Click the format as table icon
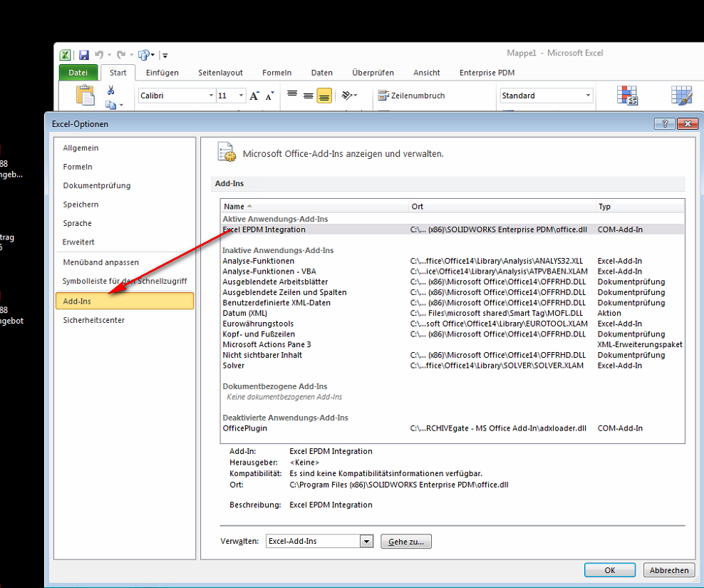 pyautogui.click(x=681, y=96)
